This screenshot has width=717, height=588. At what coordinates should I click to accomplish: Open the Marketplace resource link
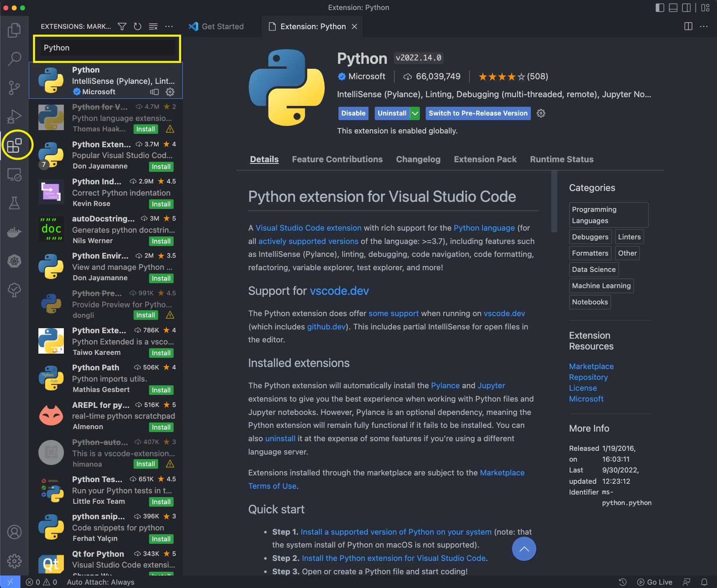pos(591,366)
